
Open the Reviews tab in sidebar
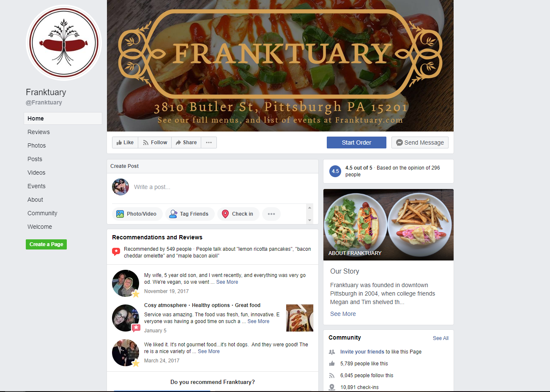coord(38,132)
